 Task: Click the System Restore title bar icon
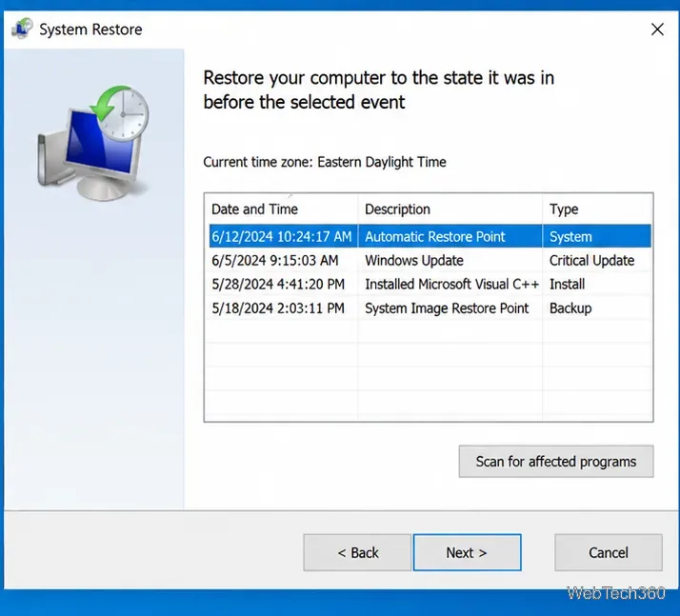22,29
